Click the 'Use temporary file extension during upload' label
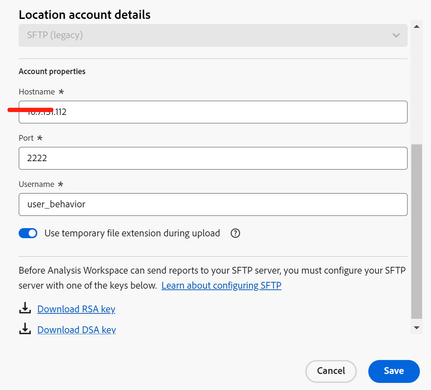Image resolution: width=431 pixels, height=390 pixels. 132,233
